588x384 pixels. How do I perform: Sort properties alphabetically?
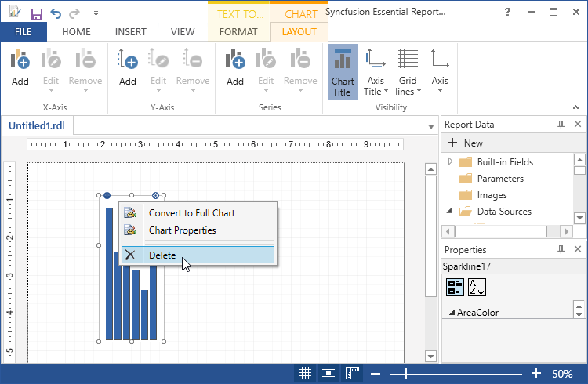pos(477,287)
